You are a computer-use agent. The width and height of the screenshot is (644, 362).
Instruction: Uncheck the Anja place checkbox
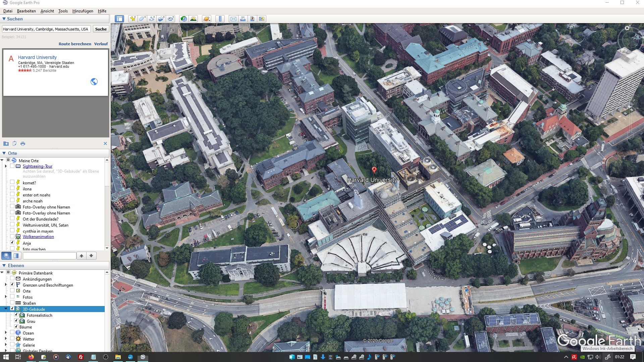[12, 242]
